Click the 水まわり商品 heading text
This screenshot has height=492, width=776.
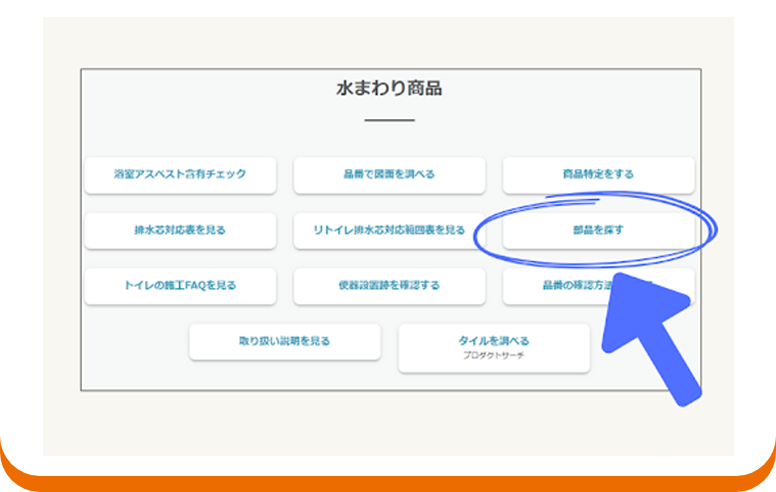[389, 89]
